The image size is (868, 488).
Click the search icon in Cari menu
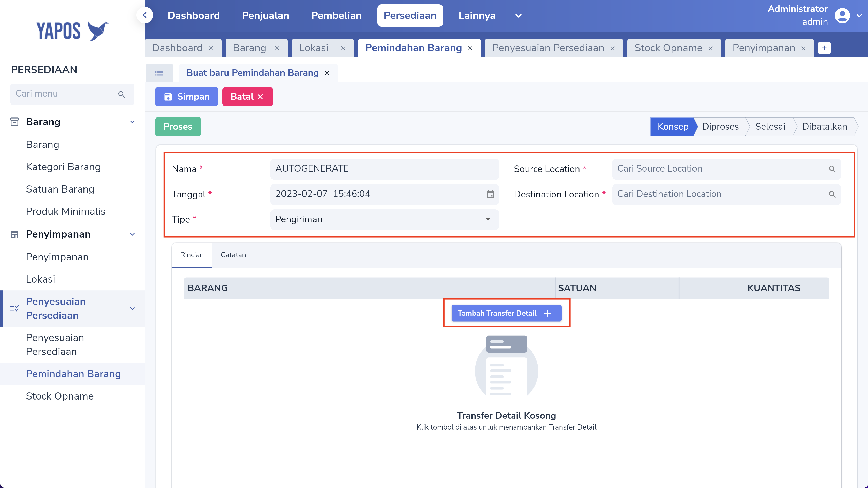(x=122, y=94)
